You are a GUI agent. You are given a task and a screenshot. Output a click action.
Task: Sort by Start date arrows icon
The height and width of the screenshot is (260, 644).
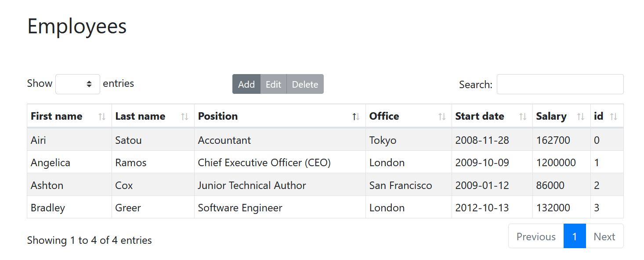[523, 117]
